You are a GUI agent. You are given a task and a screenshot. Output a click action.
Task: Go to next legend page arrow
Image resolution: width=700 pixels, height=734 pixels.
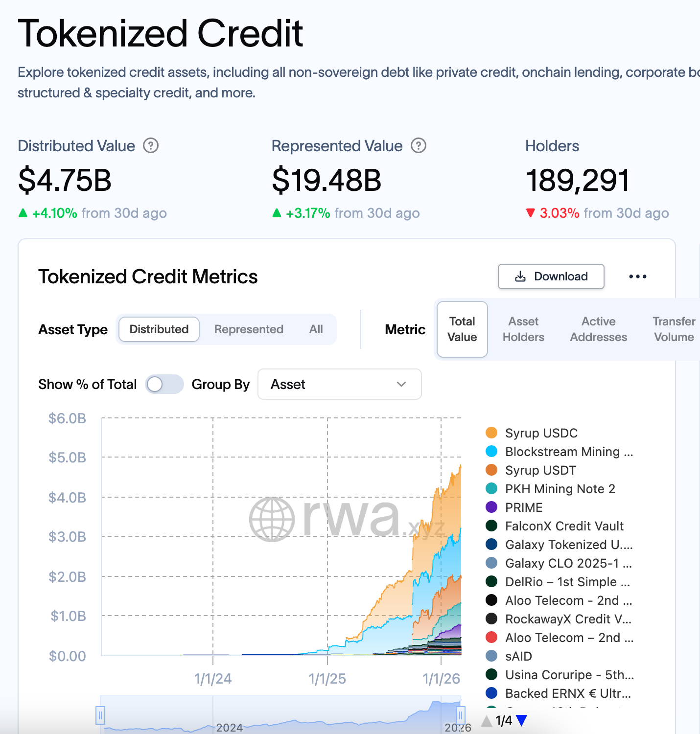(522, 720)
